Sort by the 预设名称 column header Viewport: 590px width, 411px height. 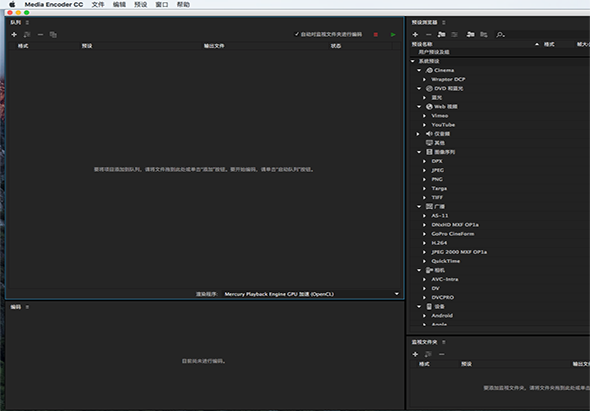(x=422, y=44)
